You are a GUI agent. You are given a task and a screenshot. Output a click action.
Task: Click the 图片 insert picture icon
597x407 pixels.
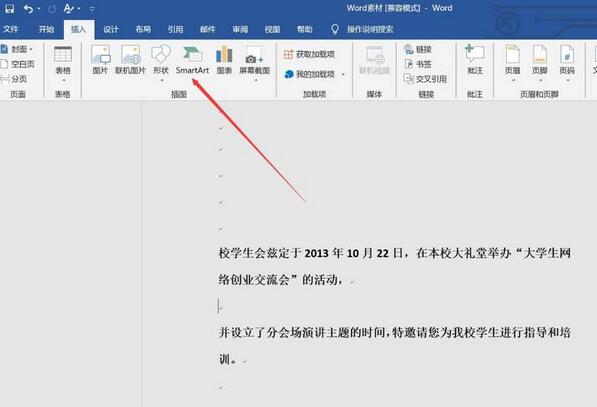101,60
